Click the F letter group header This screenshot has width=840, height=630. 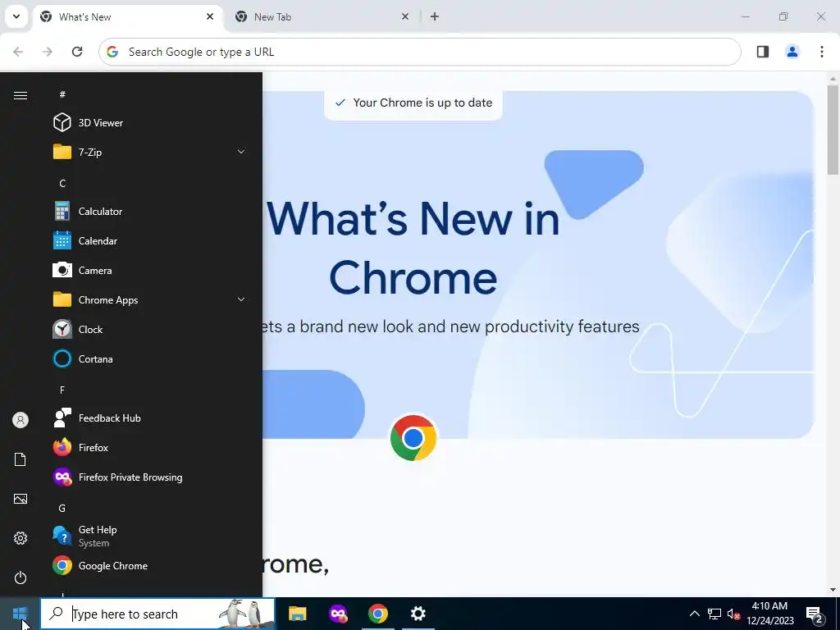pyautogui.click(x=62, y=390)
